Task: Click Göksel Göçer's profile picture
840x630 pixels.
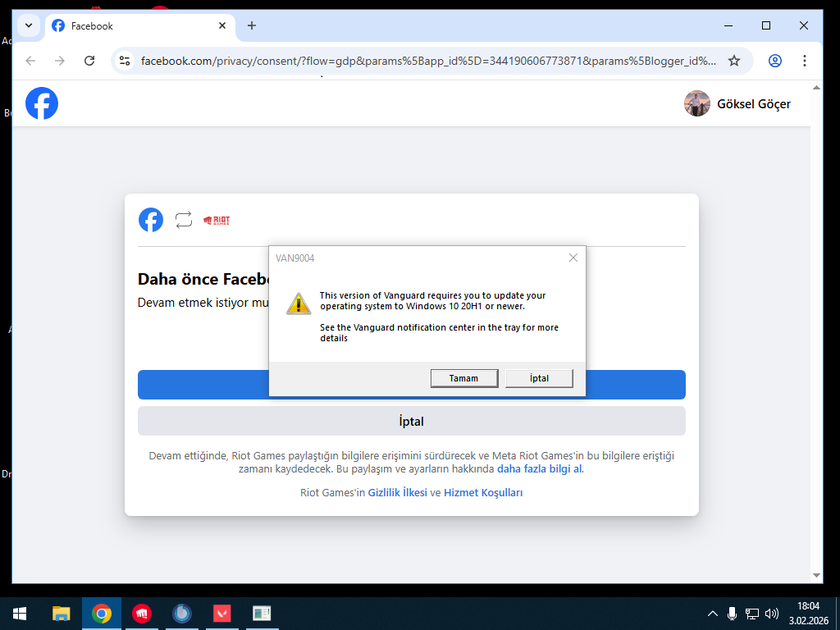Action: (697, 103)
